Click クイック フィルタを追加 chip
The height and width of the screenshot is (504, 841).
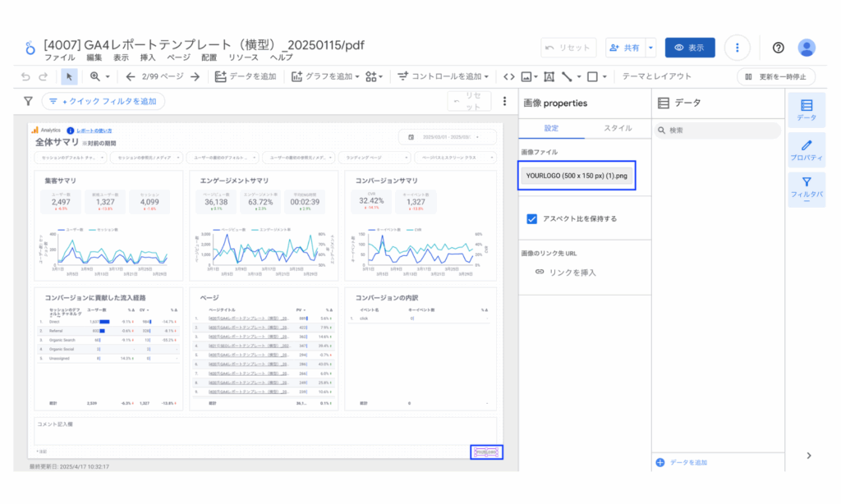[x=103, y=101]
